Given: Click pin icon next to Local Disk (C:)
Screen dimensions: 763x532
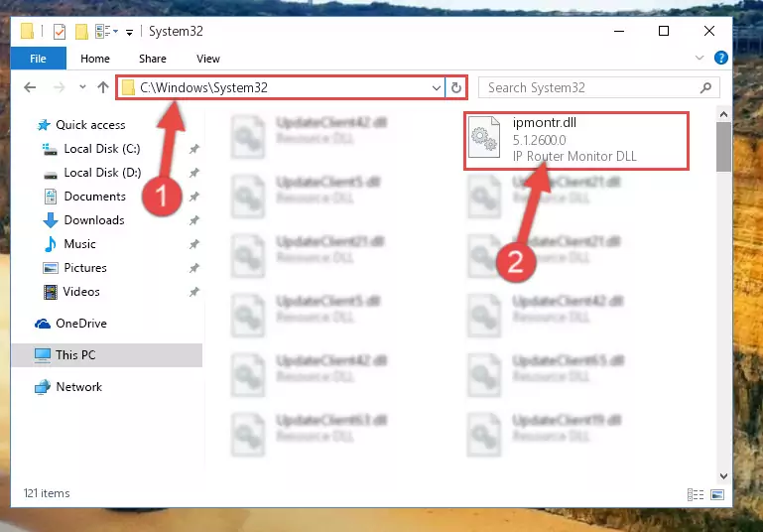Looking at the screenshot, I should point(194,149).
